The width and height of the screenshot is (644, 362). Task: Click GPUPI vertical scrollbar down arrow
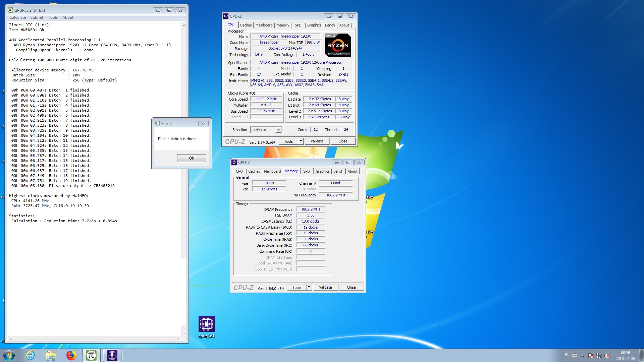pos(184,333)
